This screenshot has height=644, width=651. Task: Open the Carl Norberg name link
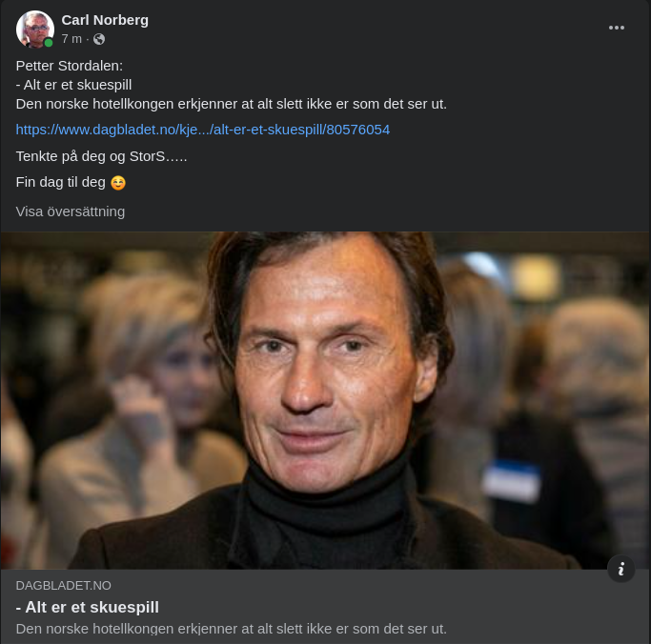point(105,20)
